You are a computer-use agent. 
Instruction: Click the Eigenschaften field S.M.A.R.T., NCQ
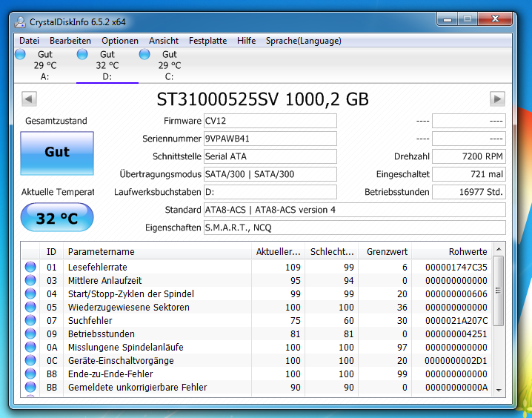[355, 228]
